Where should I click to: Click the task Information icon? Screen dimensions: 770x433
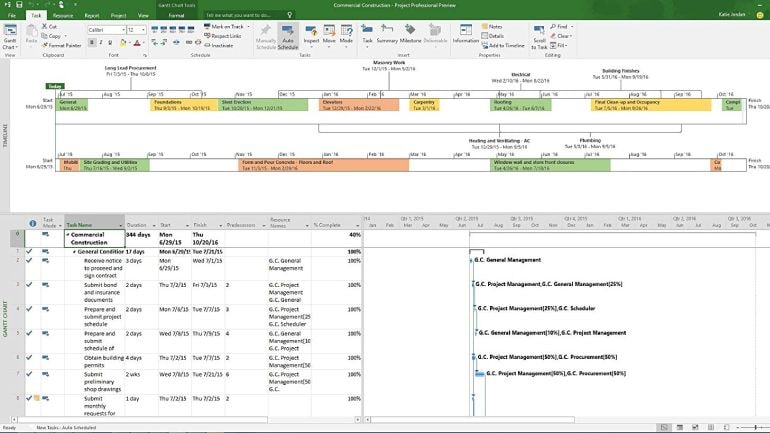[x=466, y=30]
